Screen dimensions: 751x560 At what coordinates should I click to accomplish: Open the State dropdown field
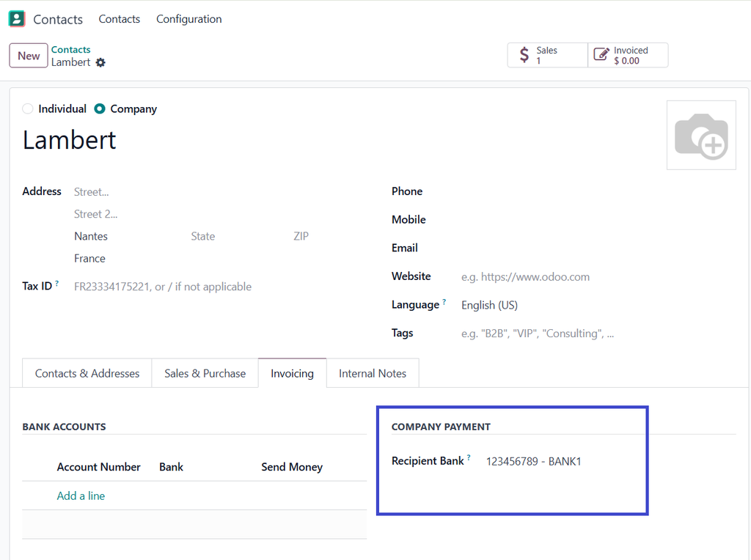[238, 237]
